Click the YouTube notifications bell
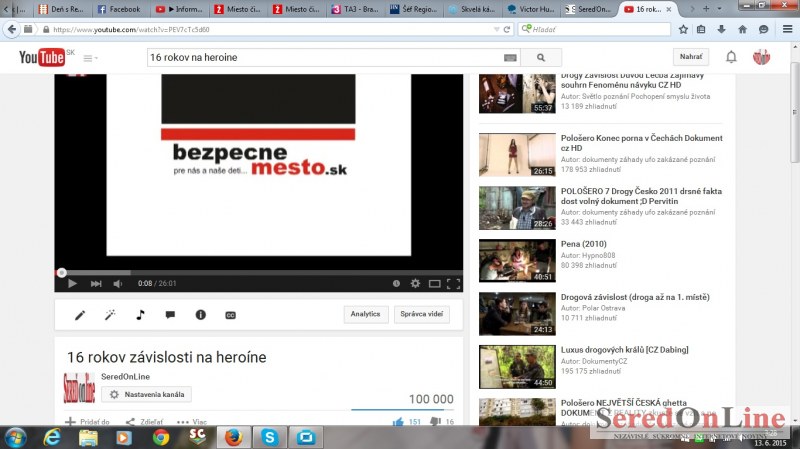The image size is (800, 449). tap(731, 57)
